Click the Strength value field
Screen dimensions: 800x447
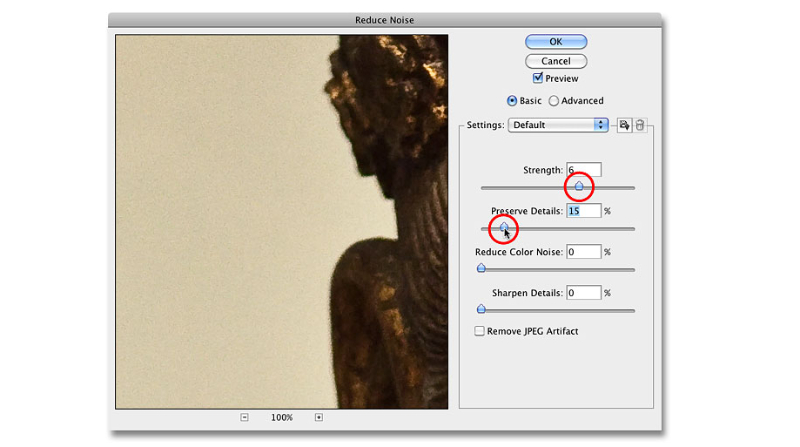pyautogui.click(x=584, y=170)
